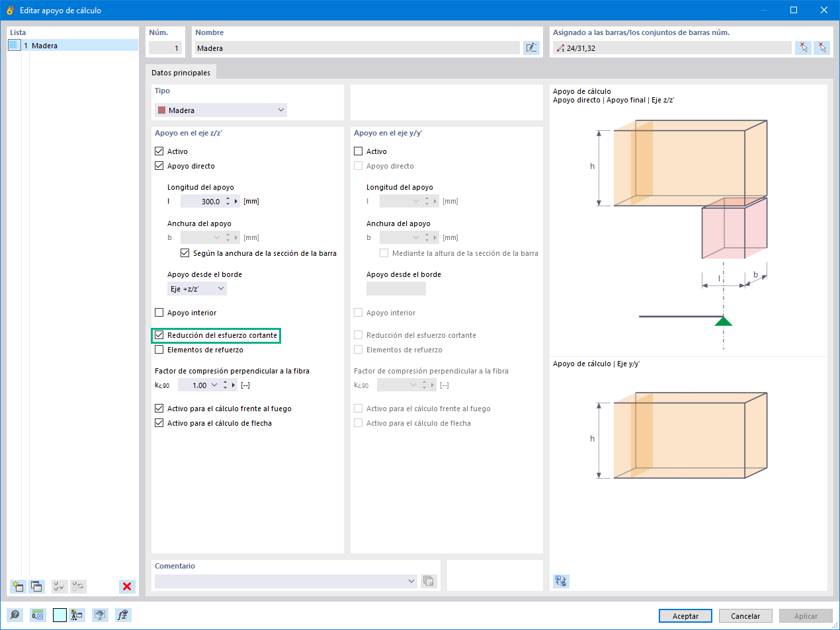Open the help search icon
The width and height of the screenshot is (840, 630).
[x=15, y=615]
